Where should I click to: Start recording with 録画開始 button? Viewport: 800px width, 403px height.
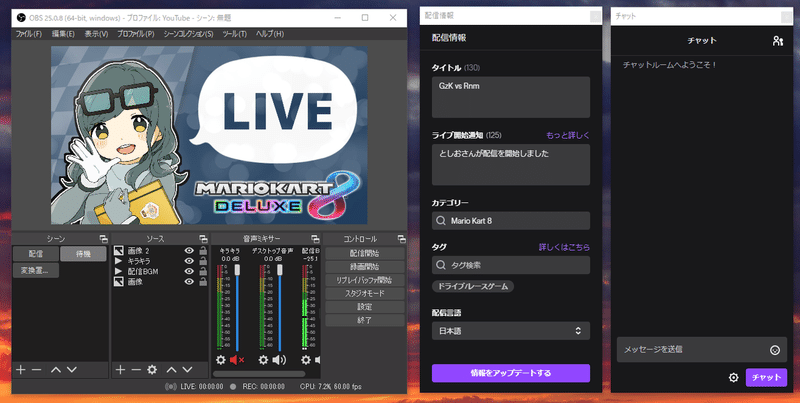point(365,267)
